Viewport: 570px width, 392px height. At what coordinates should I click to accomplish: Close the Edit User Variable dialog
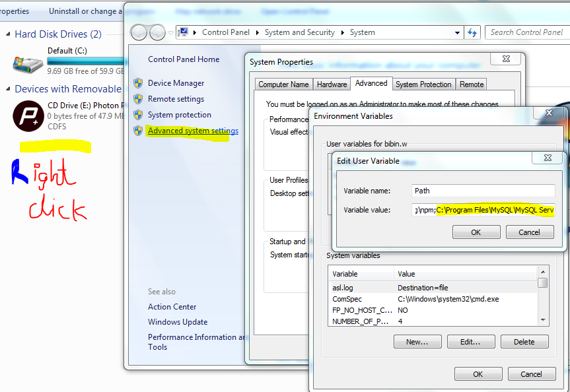[548, 158]
